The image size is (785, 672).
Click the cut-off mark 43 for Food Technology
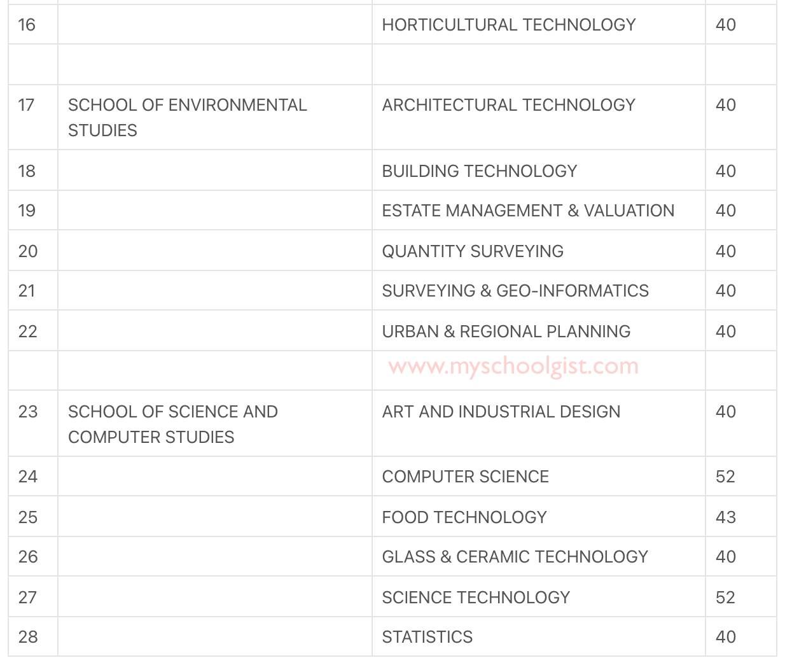click(725, 517)
